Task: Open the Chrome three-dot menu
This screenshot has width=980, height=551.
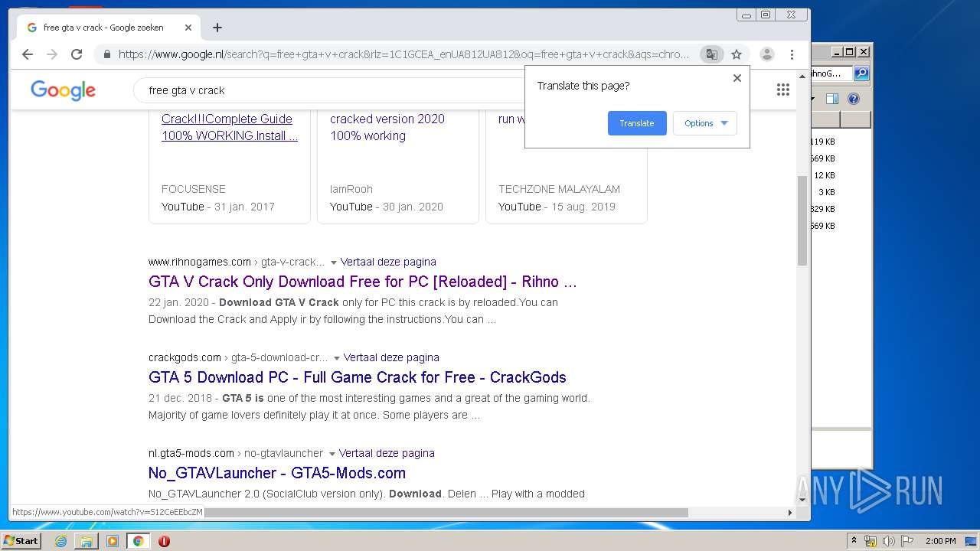Action: (x=792, y=54)
